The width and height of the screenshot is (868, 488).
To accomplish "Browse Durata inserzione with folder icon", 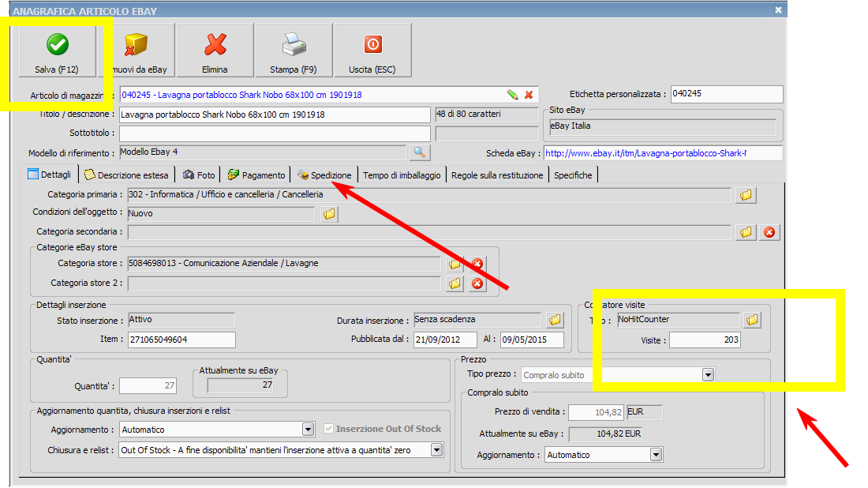I will 555,320.
